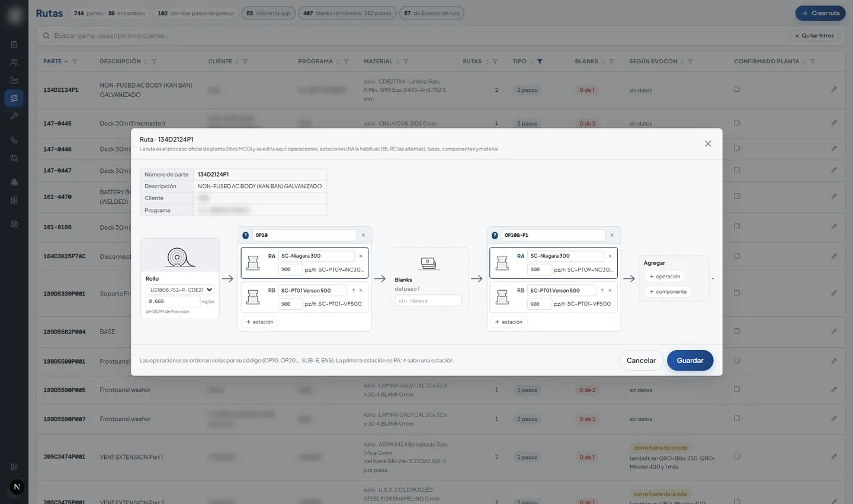Close the Ruta 134D2124P1 dialog

tap(708, 144)
